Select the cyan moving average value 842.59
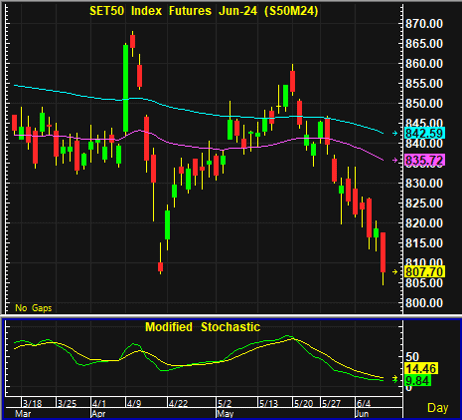Viewport: 462px width, 420px height. pos(424,133)
